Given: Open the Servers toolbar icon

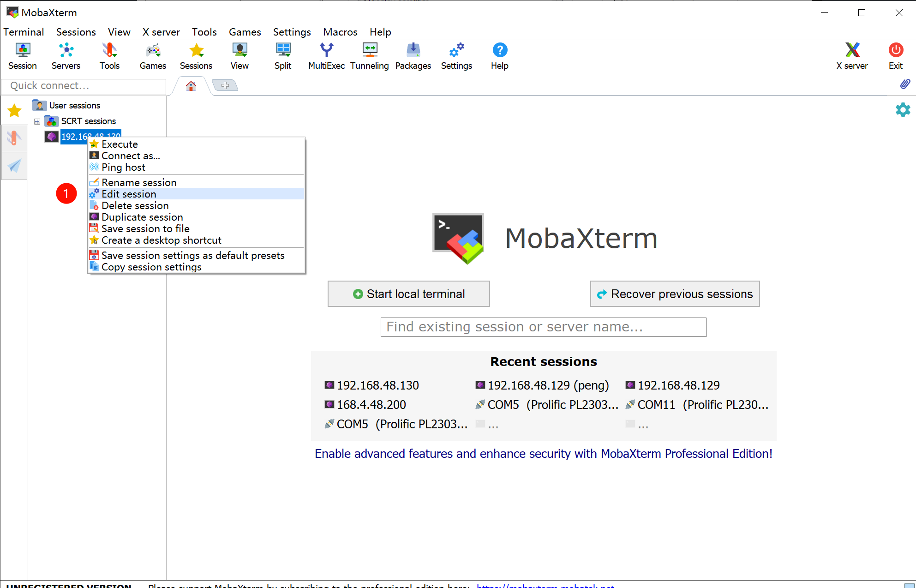Looking at the screenshot, I should click(x=66, y=56).
